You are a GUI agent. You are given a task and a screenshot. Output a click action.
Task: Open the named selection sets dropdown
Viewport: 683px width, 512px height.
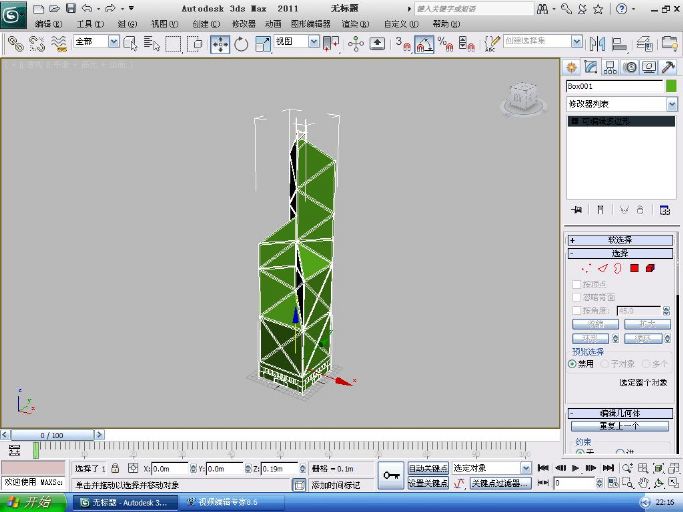coord(577,42)
